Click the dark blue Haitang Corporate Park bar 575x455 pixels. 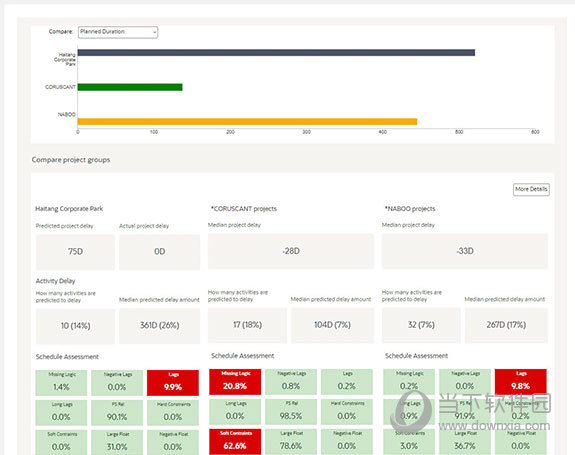(x=276, y=53)
